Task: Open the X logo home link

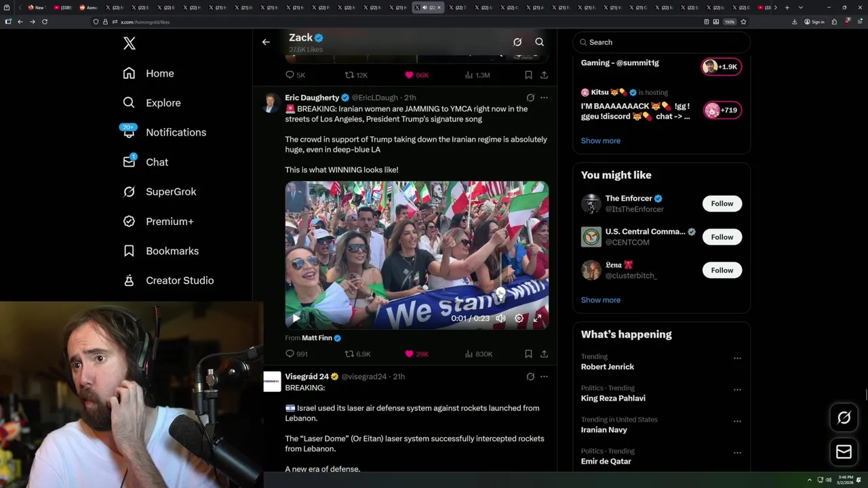Action: (x=130, y=43)
